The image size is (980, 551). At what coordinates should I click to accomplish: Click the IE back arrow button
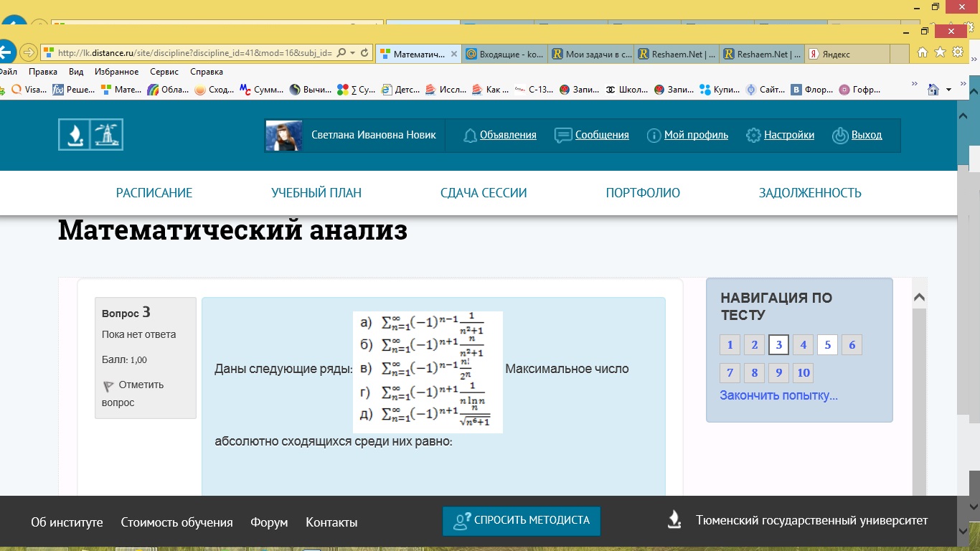click(x=6, y=52)
